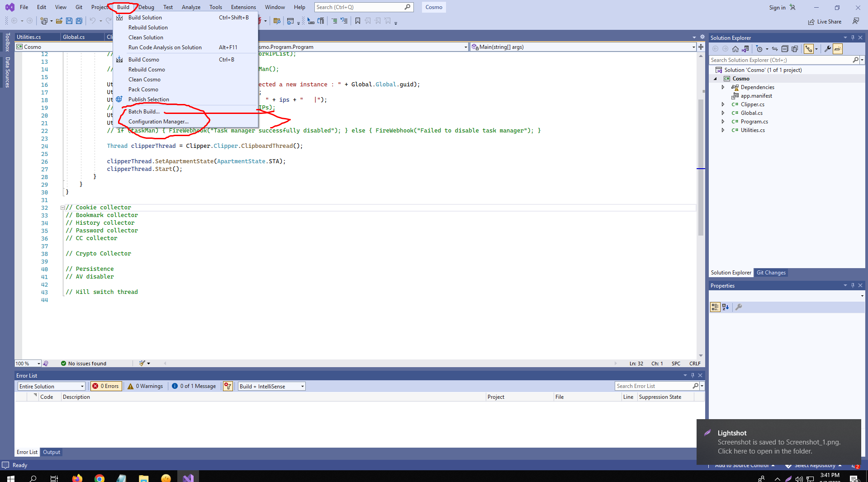The width and height of the screenshot is (868, 482).
Task: Click the Find in Files toolbar icon
Action: coord(277,21)
